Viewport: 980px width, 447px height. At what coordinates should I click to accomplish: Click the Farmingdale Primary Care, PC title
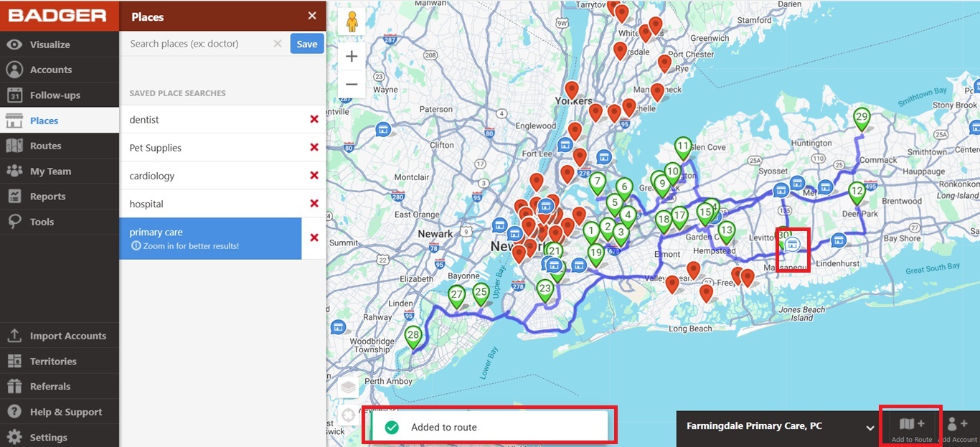point(754,426)
